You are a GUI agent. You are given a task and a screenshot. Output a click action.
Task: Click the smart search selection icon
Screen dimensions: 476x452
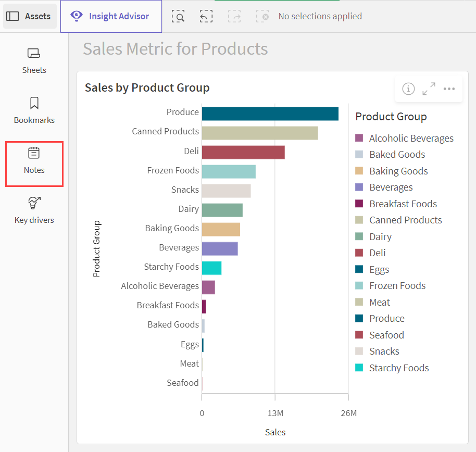pyautogui.click(x=178, y=16)
